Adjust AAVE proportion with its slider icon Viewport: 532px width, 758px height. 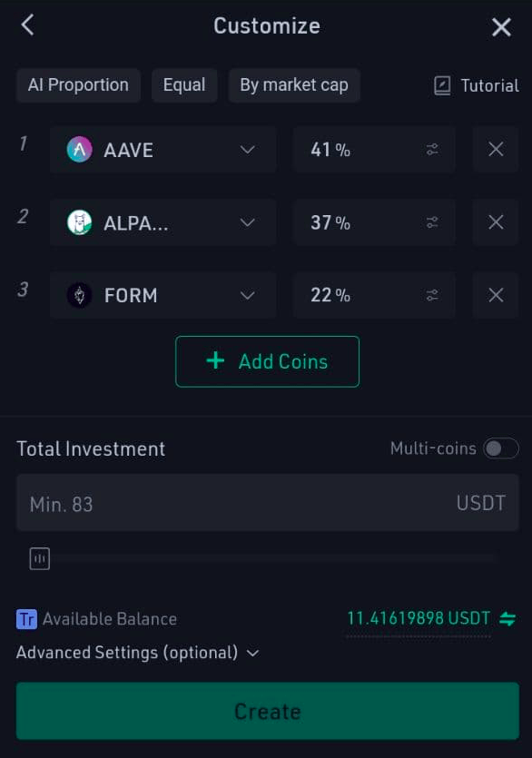tap(434, 148)
